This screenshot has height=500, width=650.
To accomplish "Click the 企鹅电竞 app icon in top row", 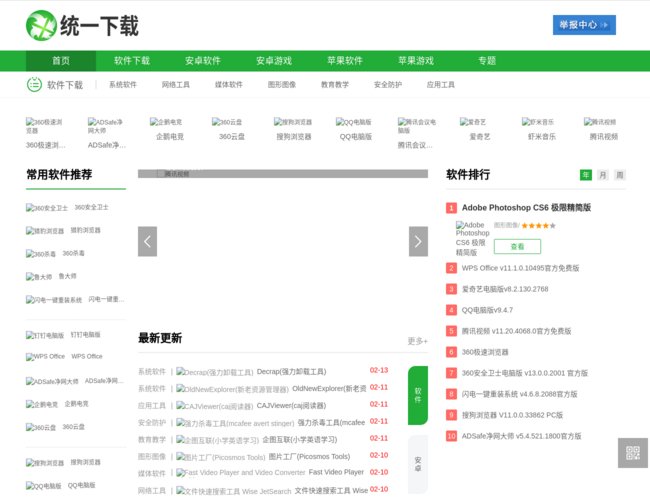I will [166, 122].
